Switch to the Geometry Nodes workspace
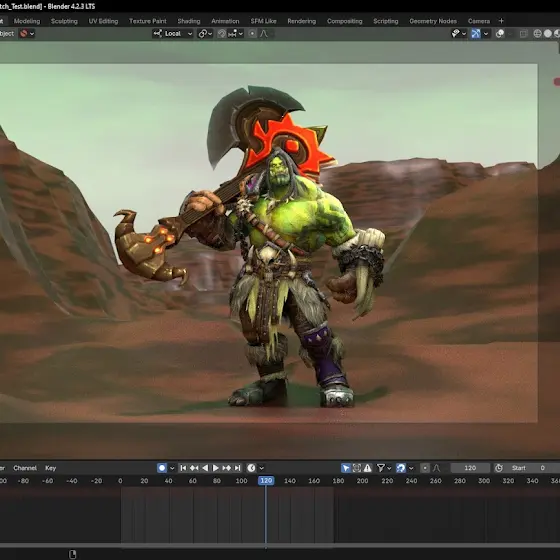 pyautogui.click(x=433, y=21)
